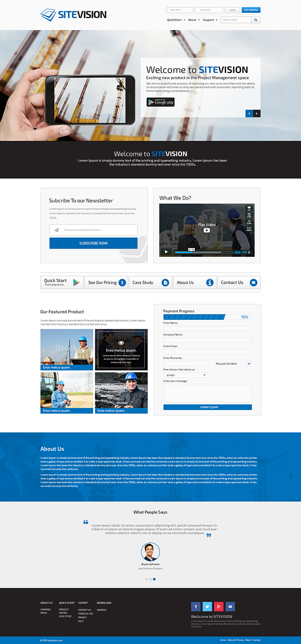The height and width of the screenshot is (644, 301).
Task: Open the 'How did you hear about us' dropdown
Action: coord(186,375)
